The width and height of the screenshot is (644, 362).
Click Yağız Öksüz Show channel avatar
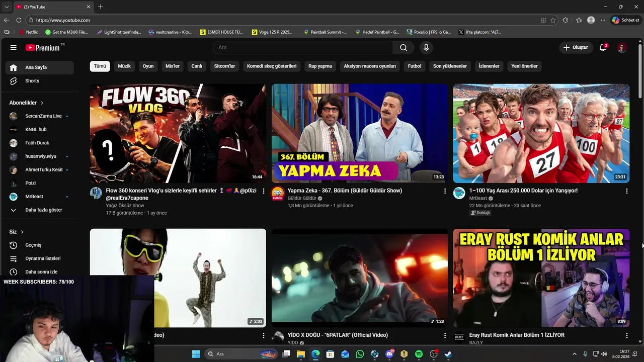(x=96, y=193)
